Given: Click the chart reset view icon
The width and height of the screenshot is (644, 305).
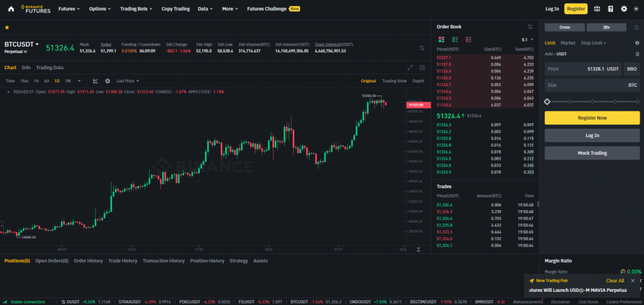Looking at the screenshot, I should click(418, 249).
